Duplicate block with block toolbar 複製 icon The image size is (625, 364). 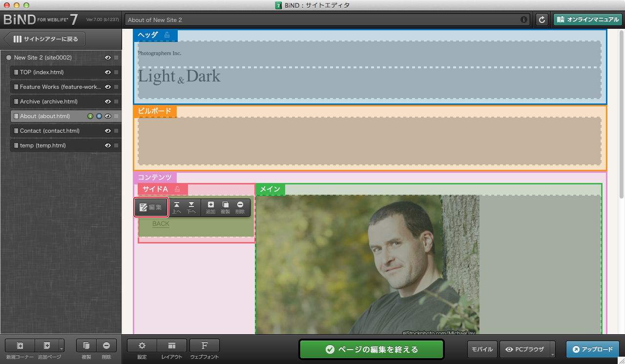pos(225,207)
